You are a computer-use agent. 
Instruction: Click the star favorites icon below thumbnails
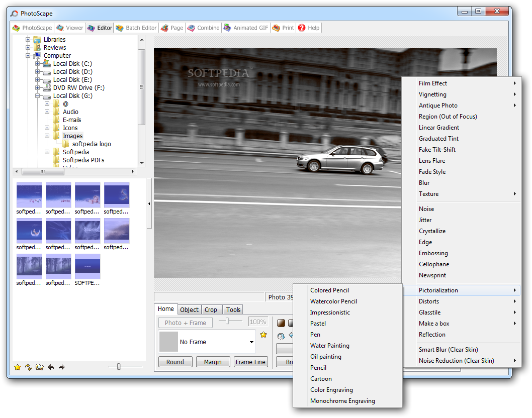click(18, 367)
